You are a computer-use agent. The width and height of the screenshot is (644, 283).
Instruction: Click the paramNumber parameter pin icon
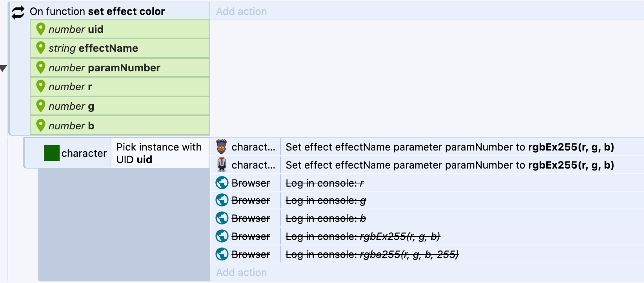pyautogui.click(x=41, y=67)
